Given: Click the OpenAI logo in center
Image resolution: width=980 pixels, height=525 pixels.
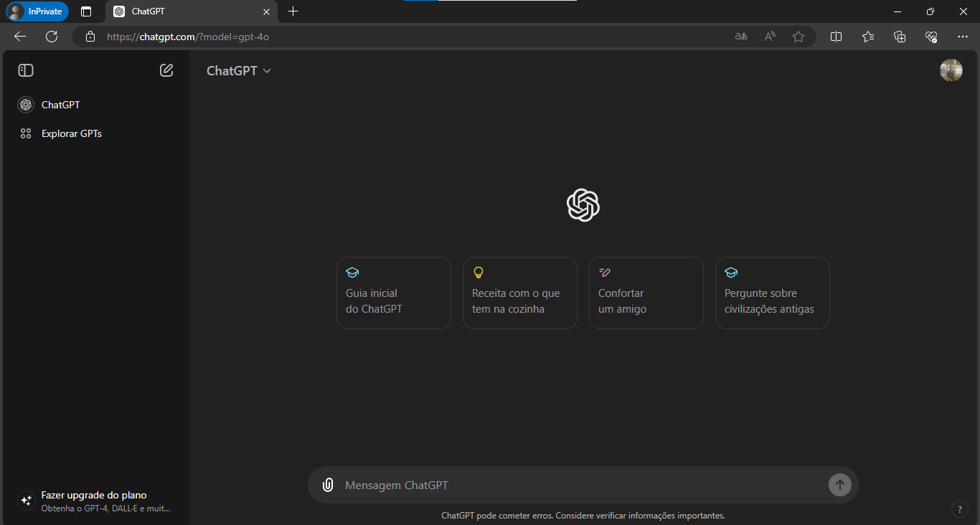Looking at the screenshot, I should coord(583,205).
